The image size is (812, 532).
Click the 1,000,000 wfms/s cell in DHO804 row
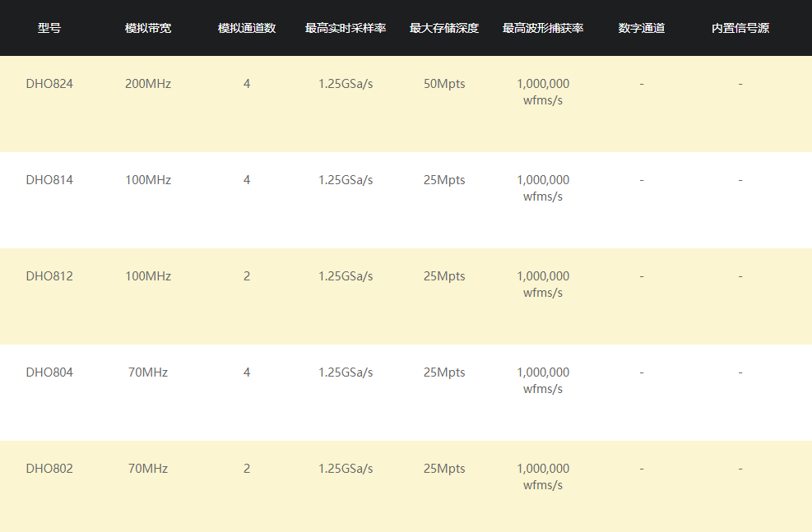point(543,381)
